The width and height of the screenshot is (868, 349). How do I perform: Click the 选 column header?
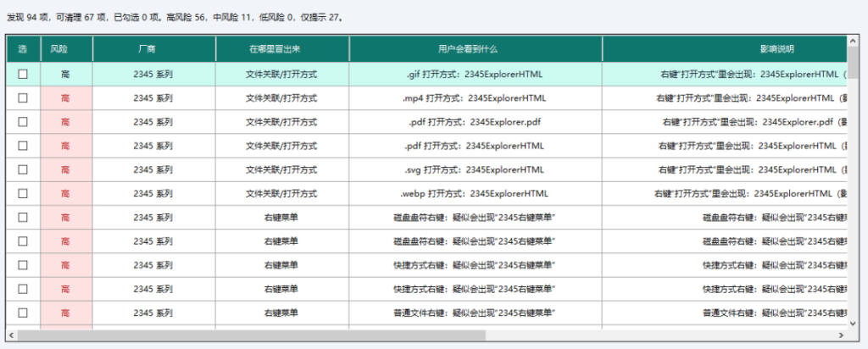pyautogui.click(x=23, y=48)
